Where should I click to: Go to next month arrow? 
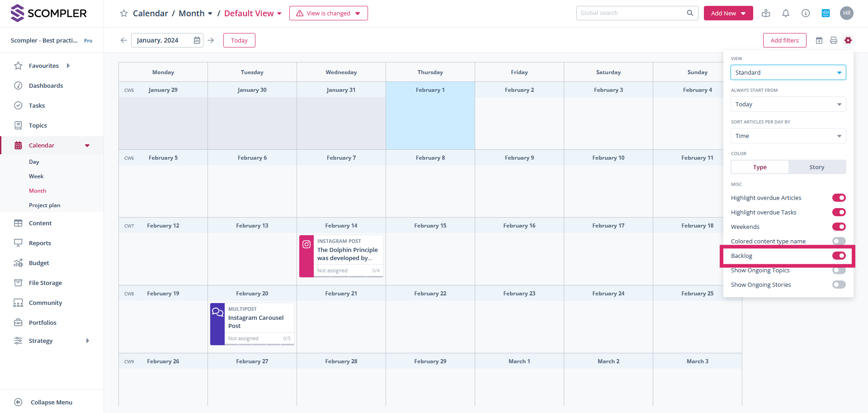[211, 40]
